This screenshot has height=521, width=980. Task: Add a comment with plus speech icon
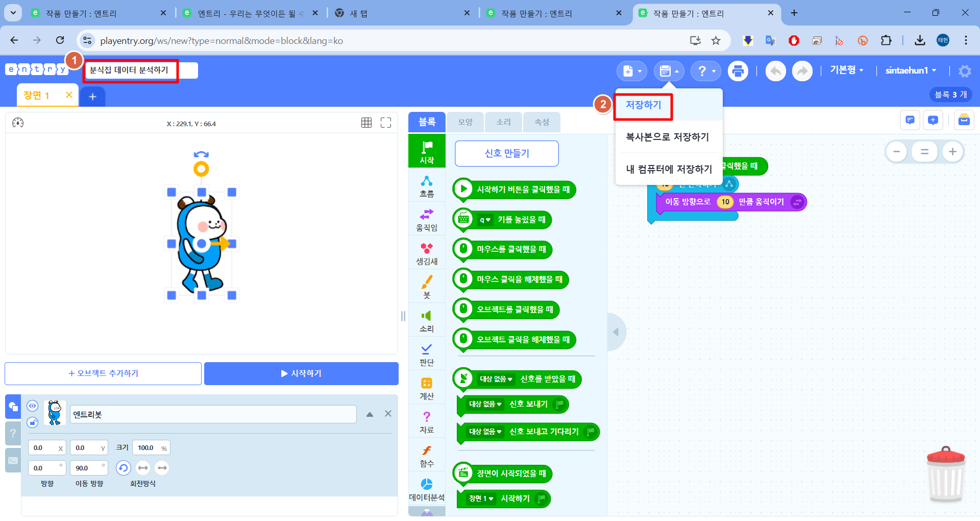click(x=933, y=120)
